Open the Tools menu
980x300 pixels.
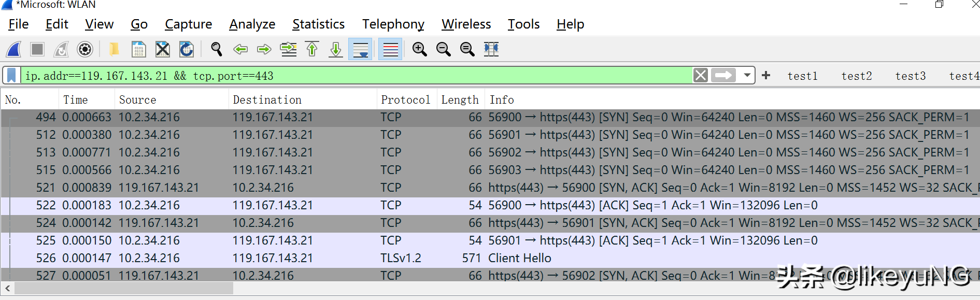(523, 24)
